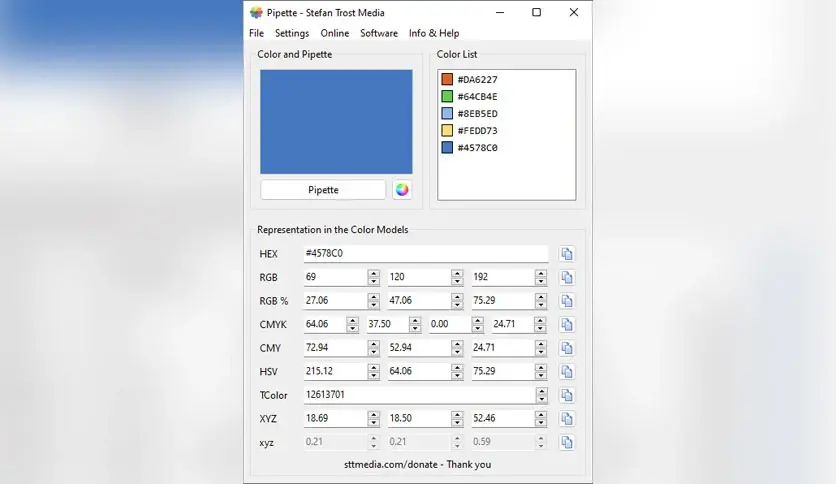
Task: Adjust the CMYK cyan 64.06 spinner
Action: point(352,324)
